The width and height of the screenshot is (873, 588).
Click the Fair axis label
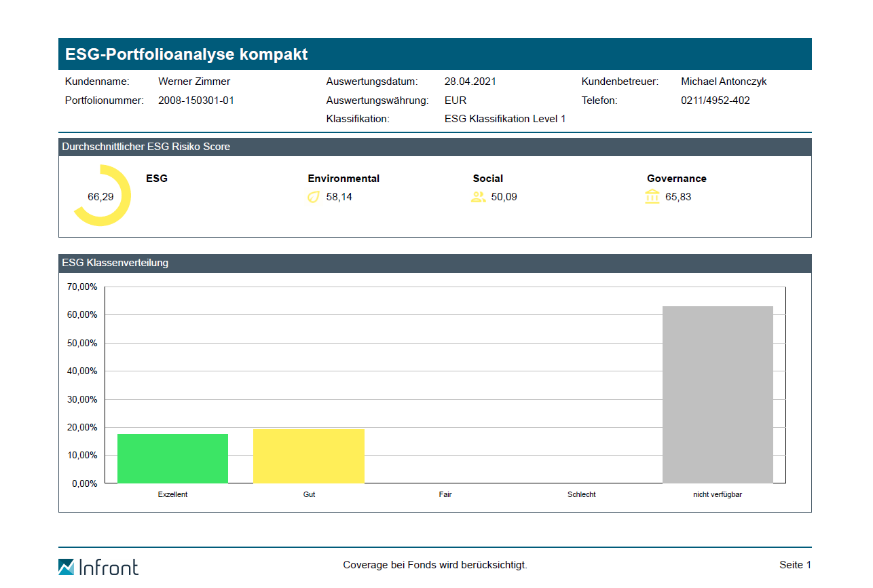(445, 494)
